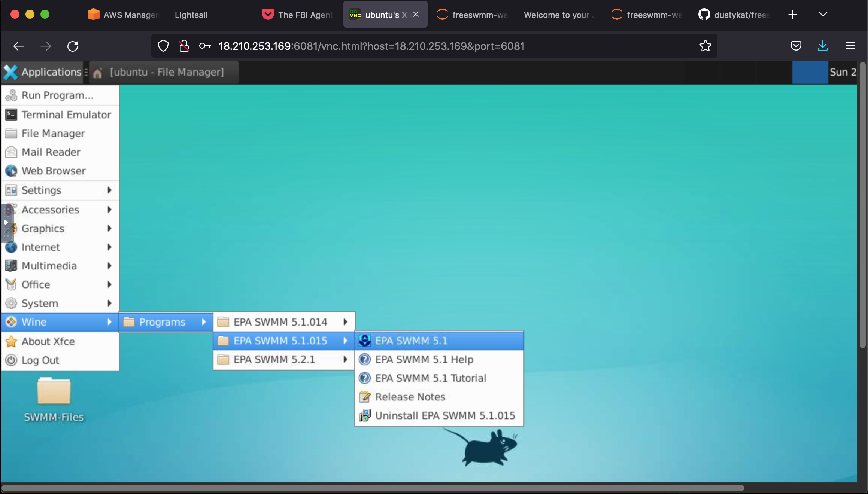Click the insecure connection lock icon

tap(184, 46)
